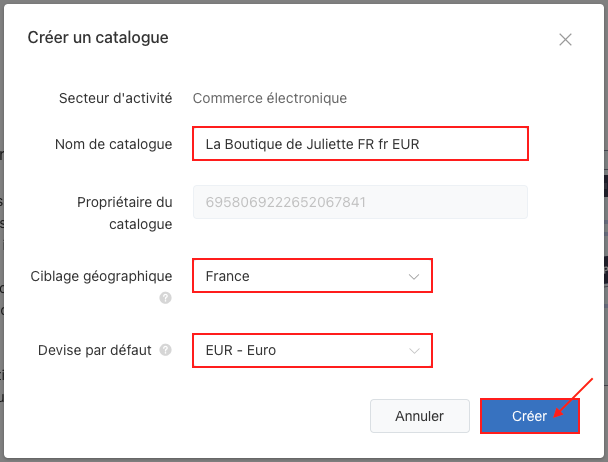Click the Propriétaire du catalogue label

tap(124, 213)
